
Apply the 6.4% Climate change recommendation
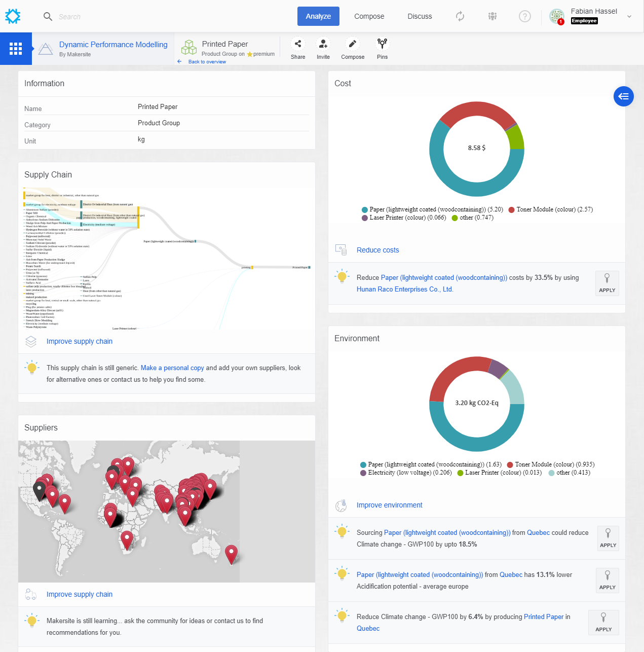tap(603, 623)
